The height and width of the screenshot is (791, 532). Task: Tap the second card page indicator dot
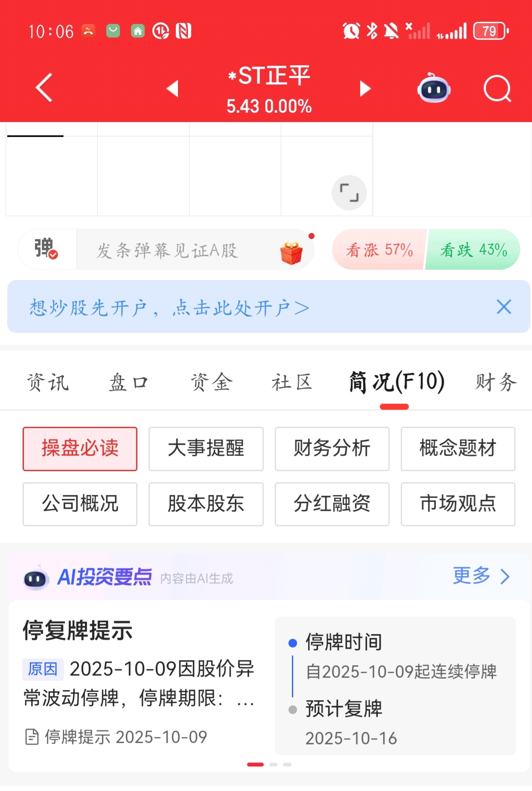click(x=273, y=765)
